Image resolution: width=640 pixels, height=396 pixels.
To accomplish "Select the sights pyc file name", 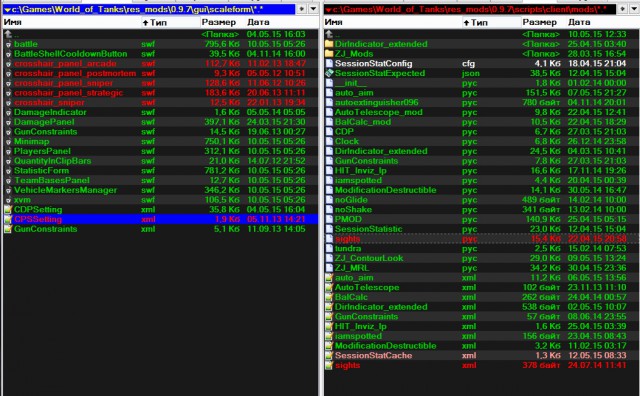I will [347, 239].
